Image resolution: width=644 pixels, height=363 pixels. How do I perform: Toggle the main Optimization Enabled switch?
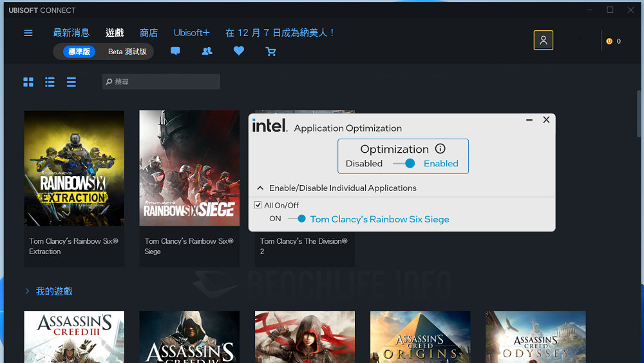pos(404,163)
